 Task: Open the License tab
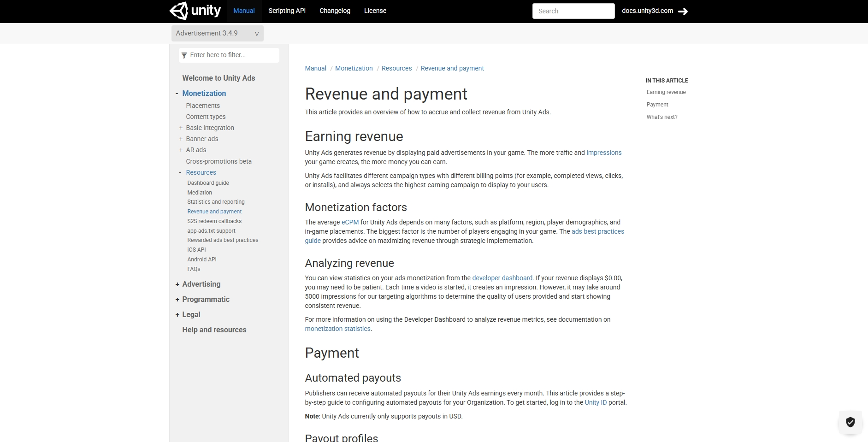click(x=375, y=11)
